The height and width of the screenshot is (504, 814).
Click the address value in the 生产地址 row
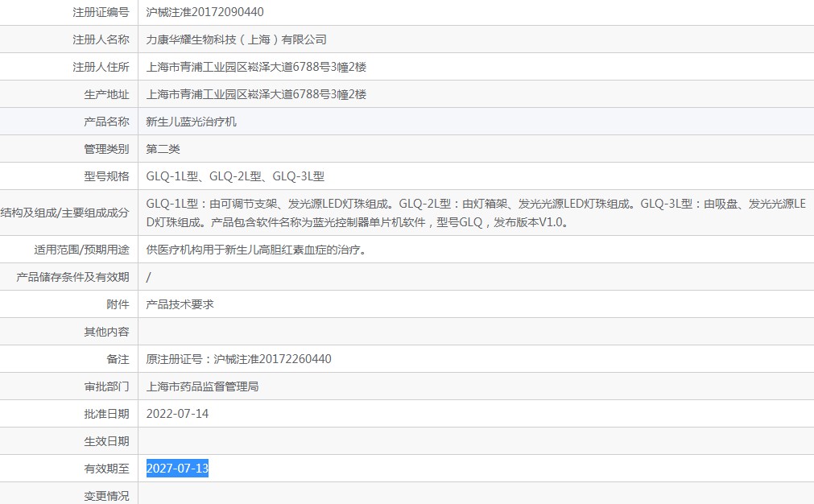pyautogui.click(x=256, y=94)
